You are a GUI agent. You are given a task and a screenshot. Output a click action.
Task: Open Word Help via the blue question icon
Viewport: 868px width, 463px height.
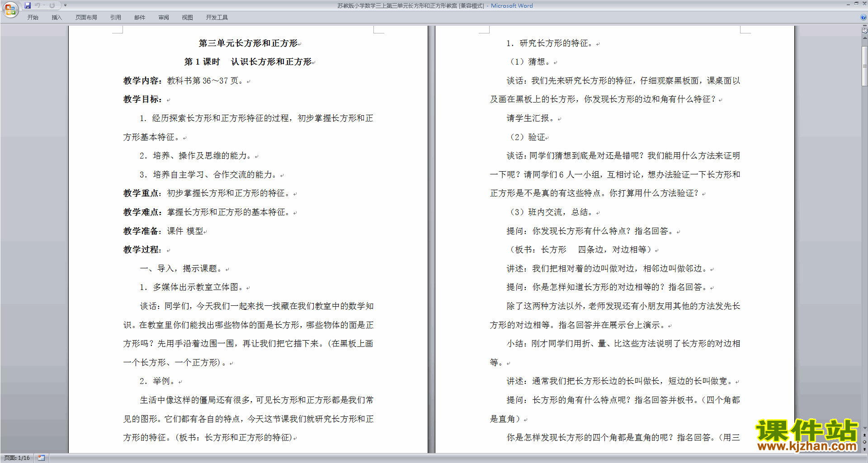(x=863, y=17)
